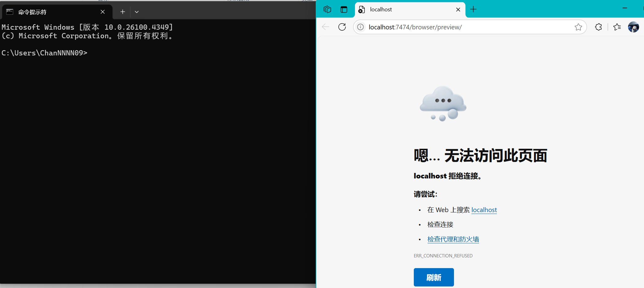Toggle the favorite star for this page
The width and height of the screenshot is (644, 288).
point(579,27)
